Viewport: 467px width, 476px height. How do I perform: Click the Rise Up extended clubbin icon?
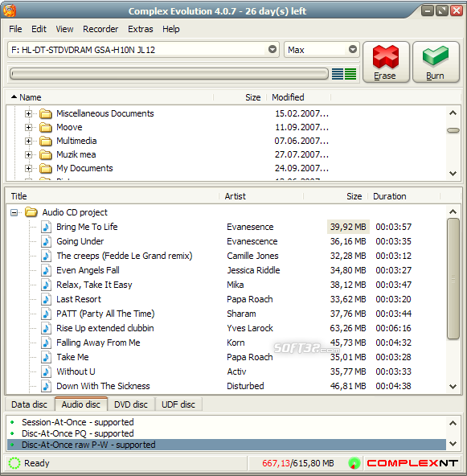point(46,328)
